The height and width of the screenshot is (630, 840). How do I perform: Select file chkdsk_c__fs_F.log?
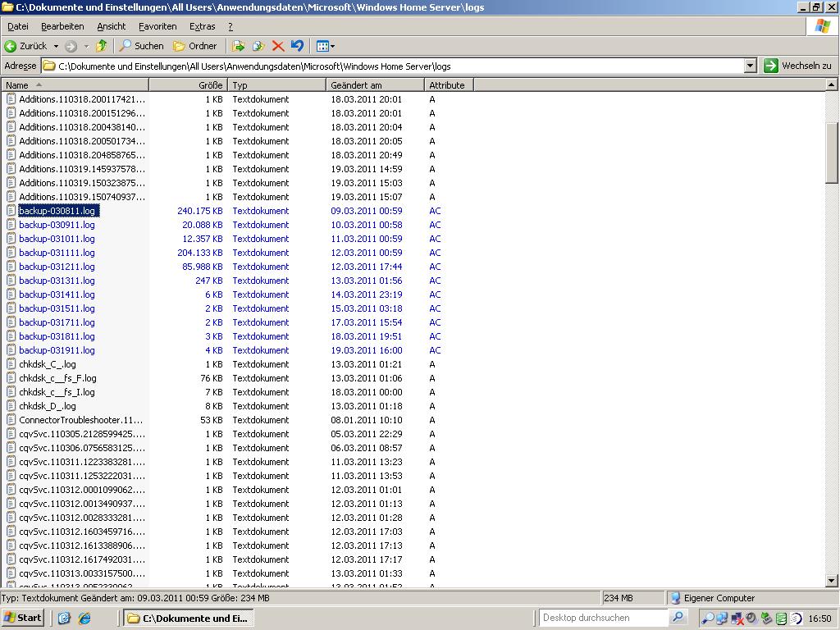pyautogui.click(x=58, y=377)
